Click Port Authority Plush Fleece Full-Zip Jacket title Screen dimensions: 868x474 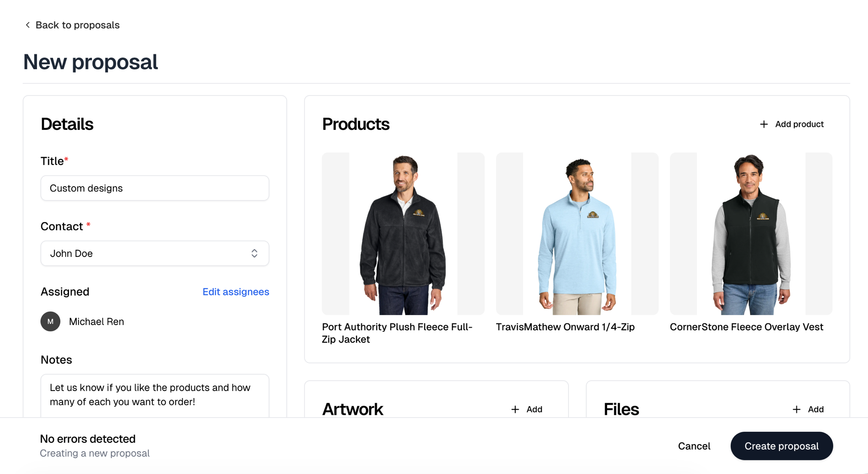[x=397, y=333]
